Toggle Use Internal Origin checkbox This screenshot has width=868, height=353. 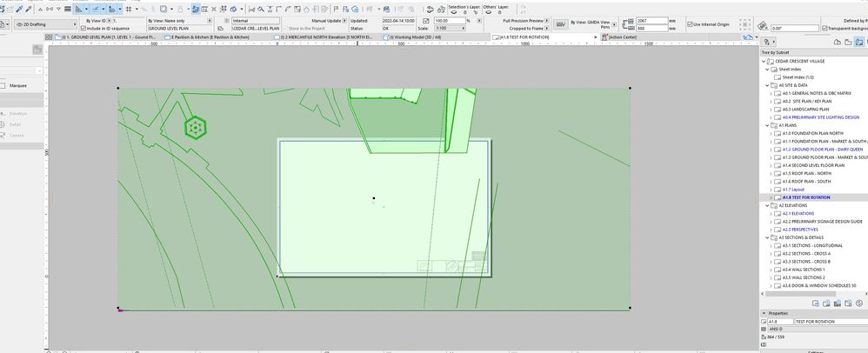(x=690, y=24)
